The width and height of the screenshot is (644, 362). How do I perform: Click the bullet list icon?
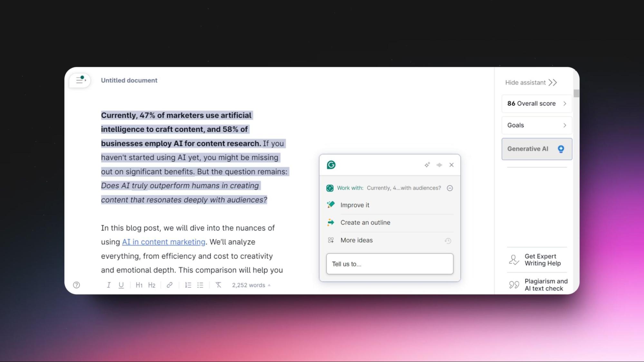tap(200, 285)
